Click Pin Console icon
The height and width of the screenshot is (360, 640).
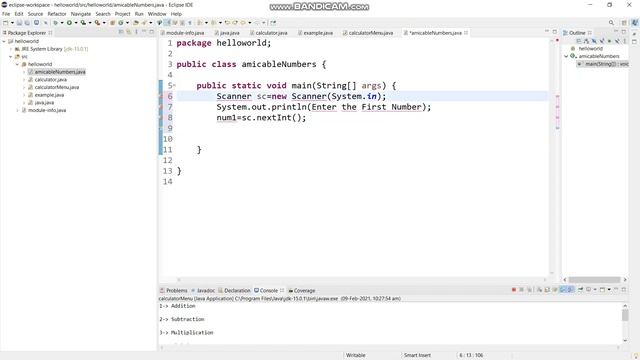pos(580,290)
